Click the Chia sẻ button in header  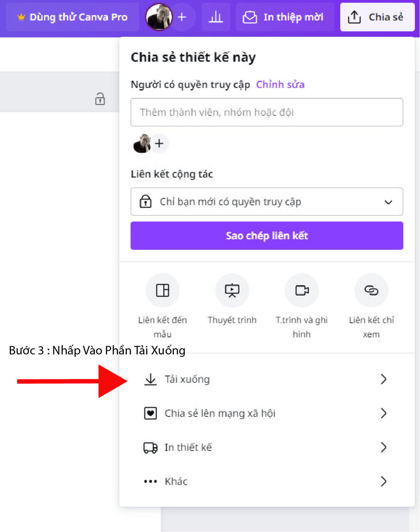[377, 17]
